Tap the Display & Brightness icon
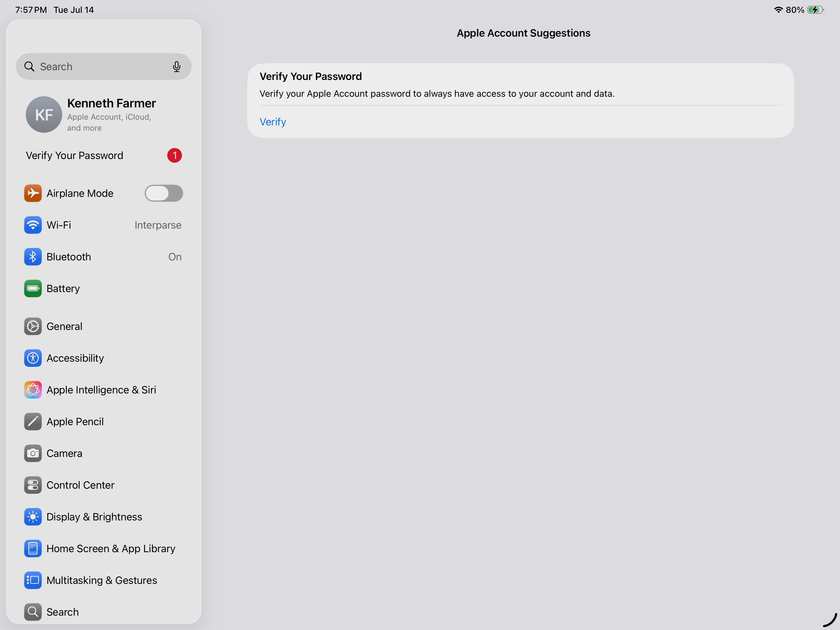Image resolution: width=840 pixels, height=630 pixels. tap(33, 517)
